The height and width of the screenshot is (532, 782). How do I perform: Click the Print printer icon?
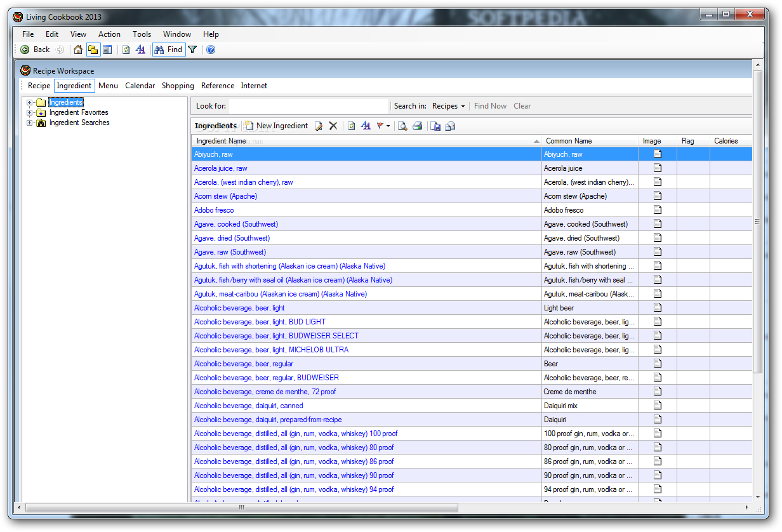click(x=417, y=126)
